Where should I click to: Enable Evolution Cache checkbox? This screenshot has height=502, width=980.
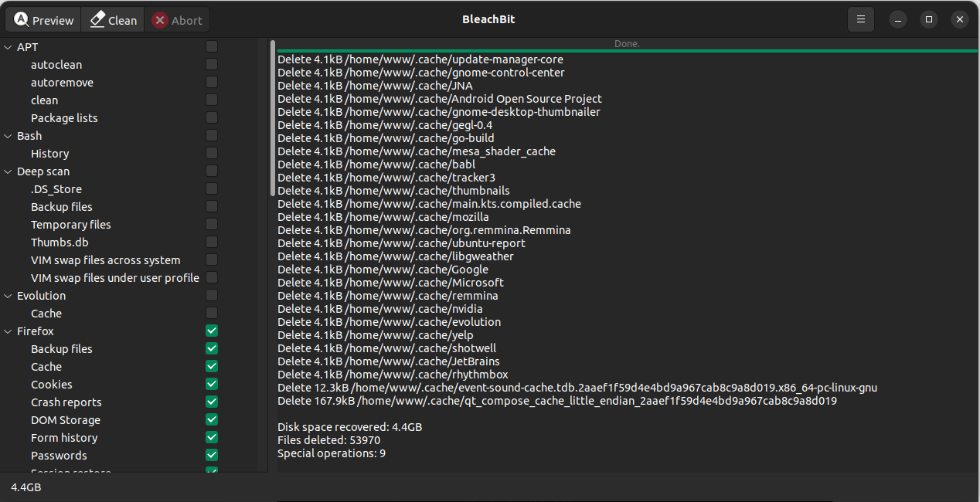point(212,313)
